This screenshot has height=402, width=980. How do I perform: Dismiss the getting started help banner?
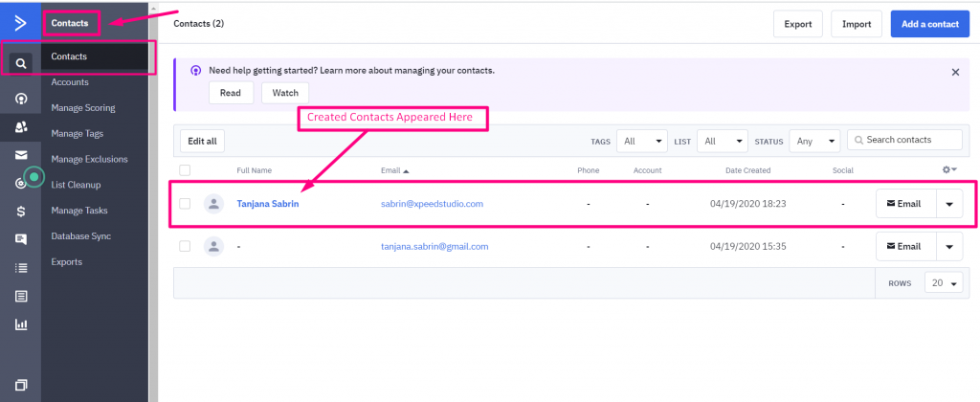tap(955, 72)
